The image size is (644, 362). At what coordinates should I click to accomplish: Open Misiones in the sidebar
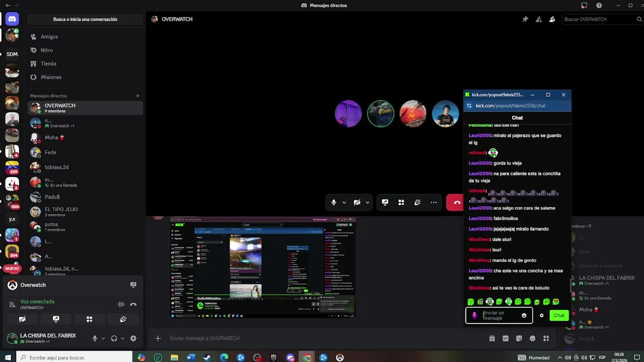pos(85,77)
